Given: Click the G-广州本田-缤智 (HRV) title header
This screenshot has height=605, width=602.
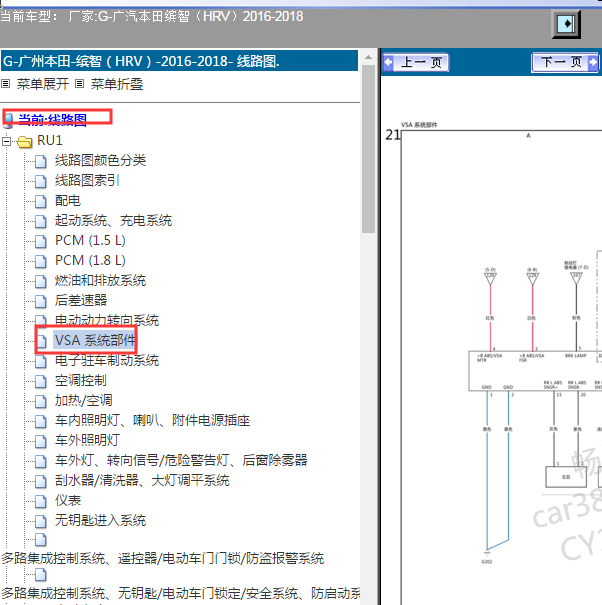Looking at the screenshot, I should click(x=179, y=61).
